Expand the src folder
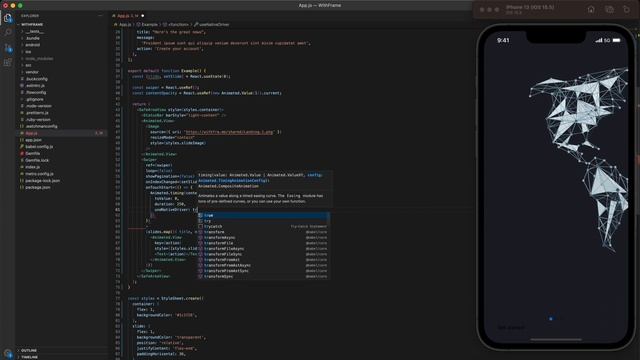 point(61,65)
